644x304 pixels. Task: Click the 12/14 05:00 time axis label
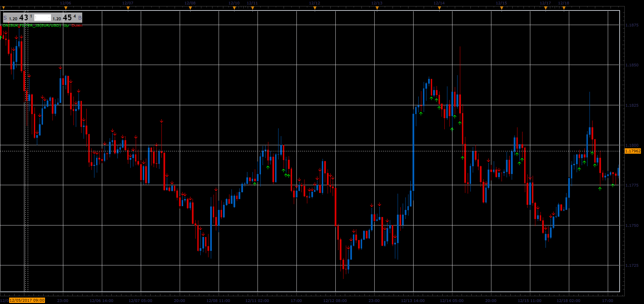[x=452, y=301]
